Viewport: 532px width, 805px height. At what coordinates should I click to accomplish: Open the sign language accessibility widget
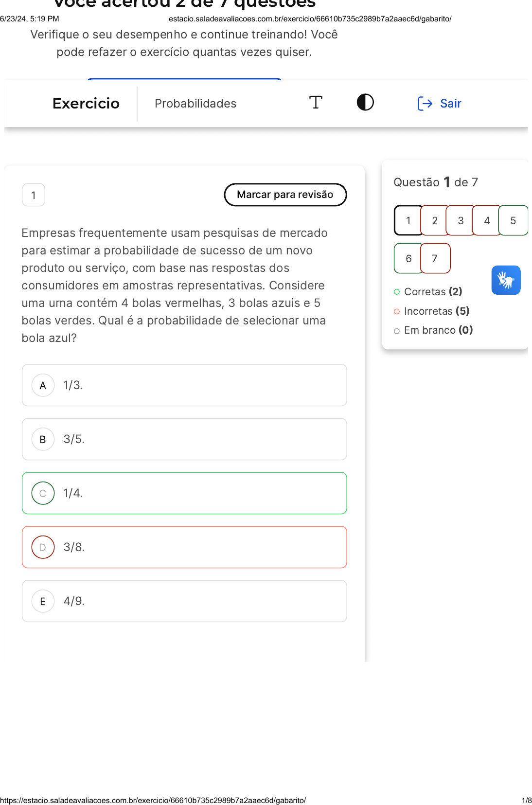(506, 280)
